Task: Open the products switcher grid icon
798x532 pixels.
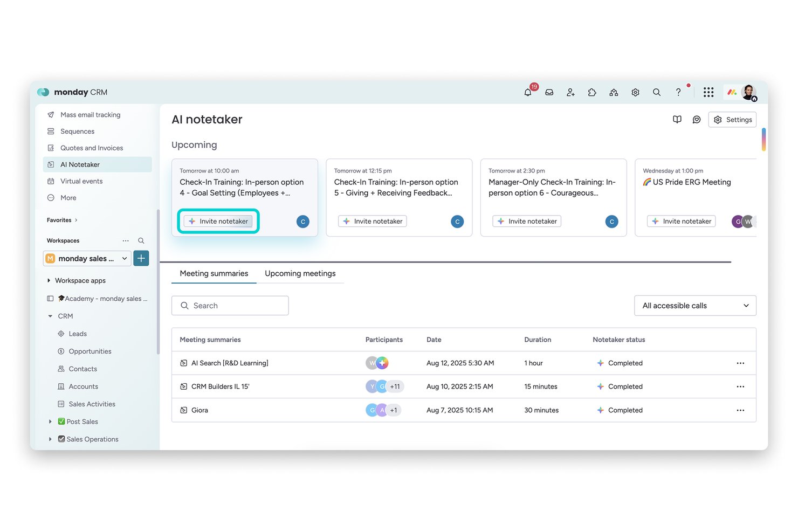Action: (708, 92)
